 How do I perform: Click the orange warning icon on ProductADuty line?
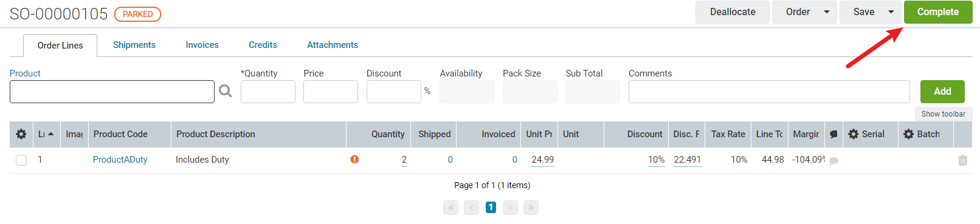pyautogui.click(x=354, y=159)
